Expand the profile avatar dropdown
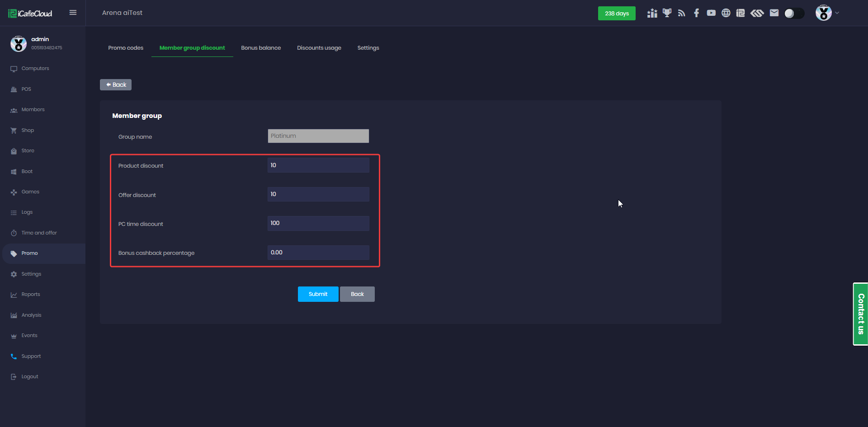 [827, 13]
